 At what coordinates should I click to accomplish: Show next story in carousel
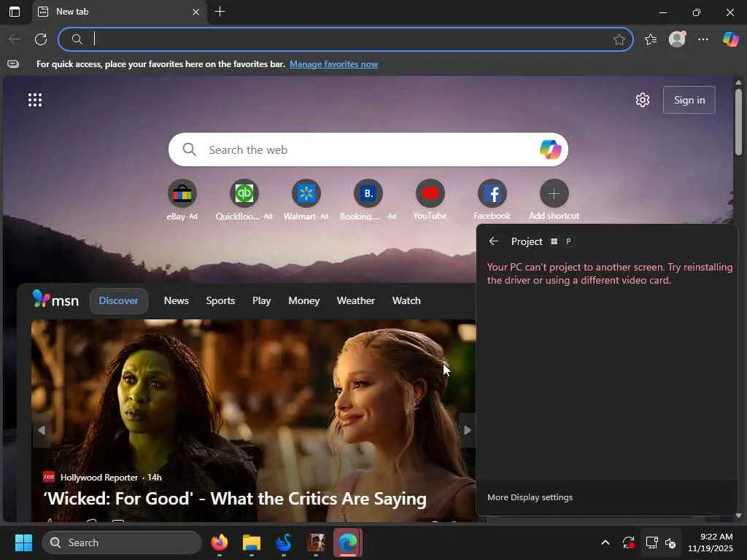(x=467, y=430)
